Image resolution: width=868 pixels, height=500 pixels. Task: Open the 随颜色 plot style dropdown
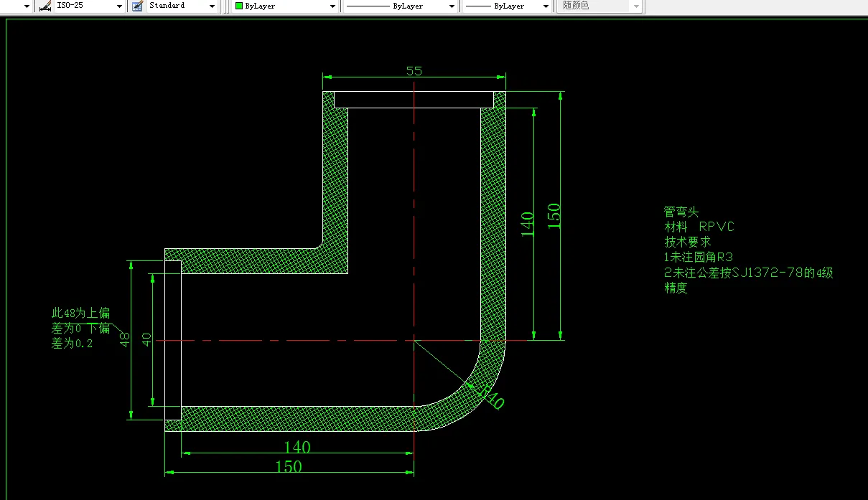pos(636,6)
